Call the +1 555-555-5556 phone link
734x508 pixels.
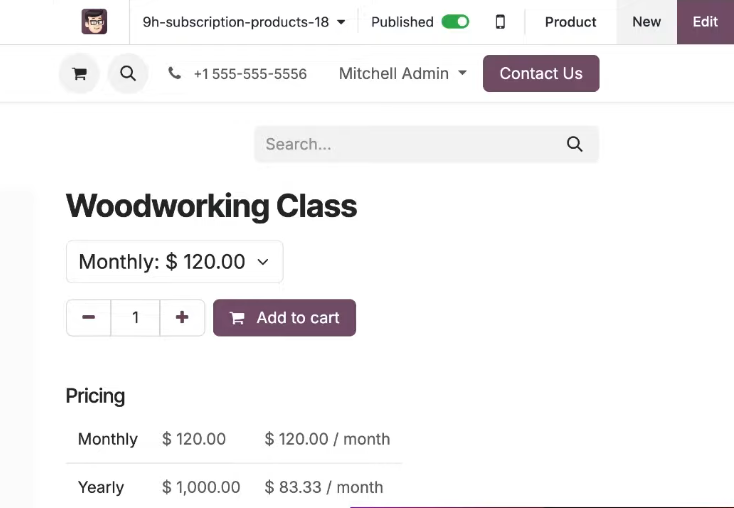point(250,74)
